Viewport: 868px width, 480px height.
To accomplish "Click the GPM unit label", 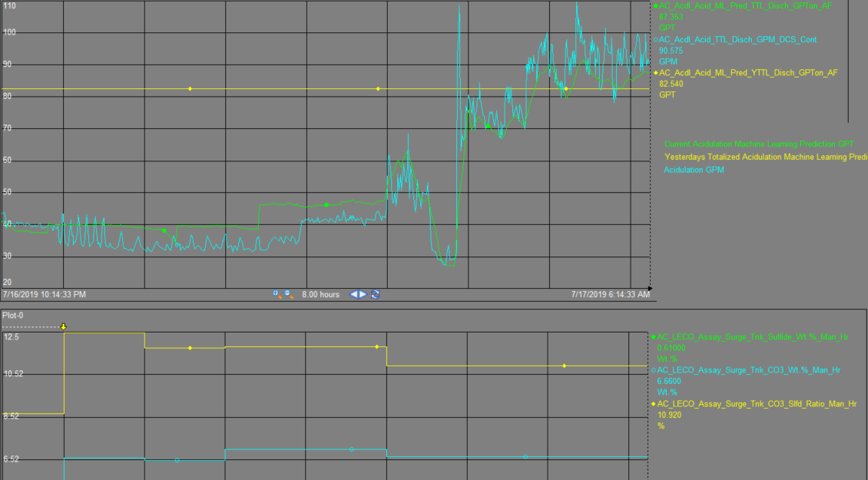I will pyautogui.click(x=668, y=61).
